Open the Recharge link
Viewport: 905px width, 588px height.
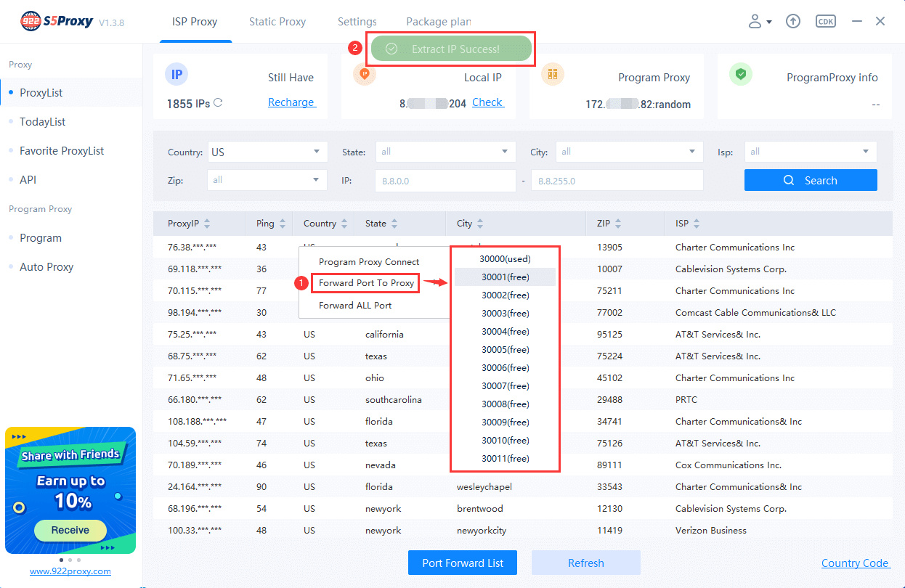[291, 102]
